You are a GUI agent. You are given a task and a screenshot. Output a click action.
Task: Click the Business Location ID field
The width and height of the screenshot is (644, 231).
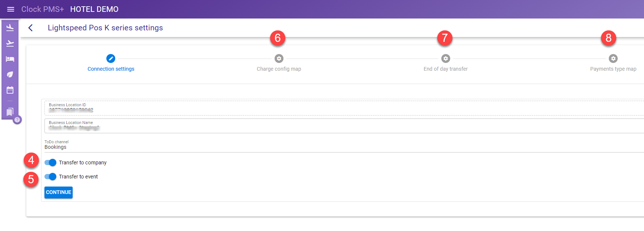344,108
